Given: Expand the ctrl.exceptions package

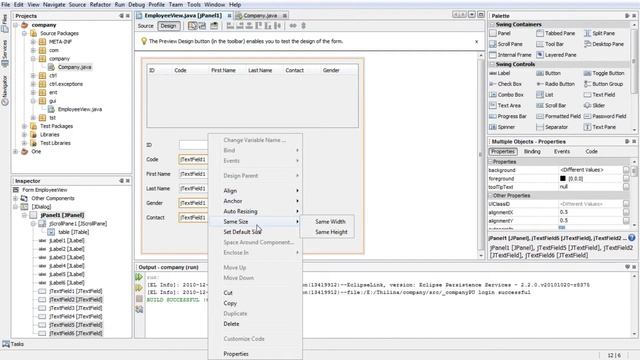Looking at the screenshot, I should [33, 84].
